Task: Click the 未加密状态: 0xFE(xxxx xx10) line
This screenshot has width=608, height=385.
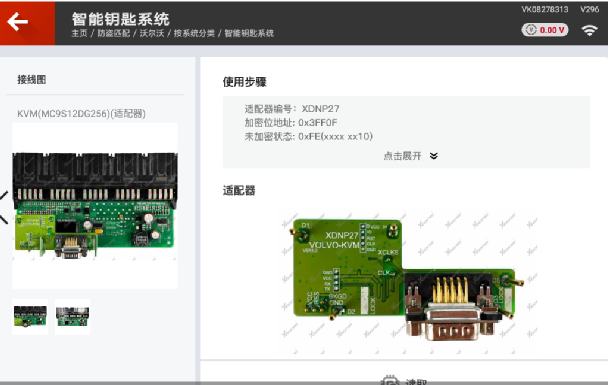Action: [x=309, y=136]
